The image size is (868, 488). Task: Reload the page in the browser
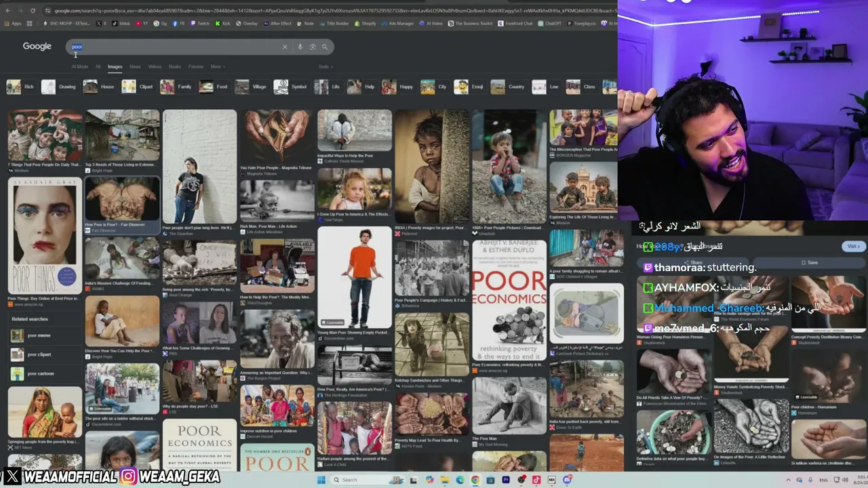coord(33,10)
